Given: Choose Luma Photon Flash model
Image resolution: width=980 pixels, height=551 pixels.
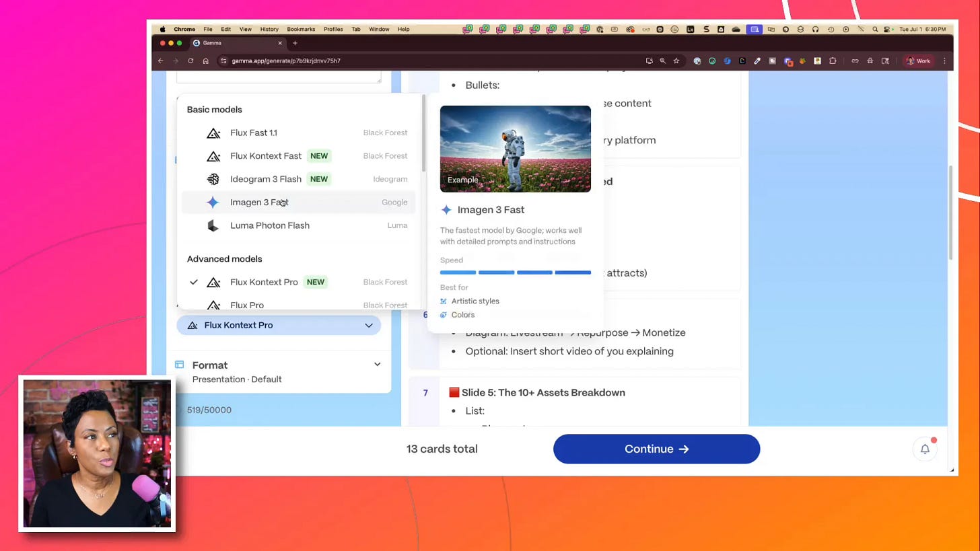Looking at the screenshot, I should coord(298,225).
